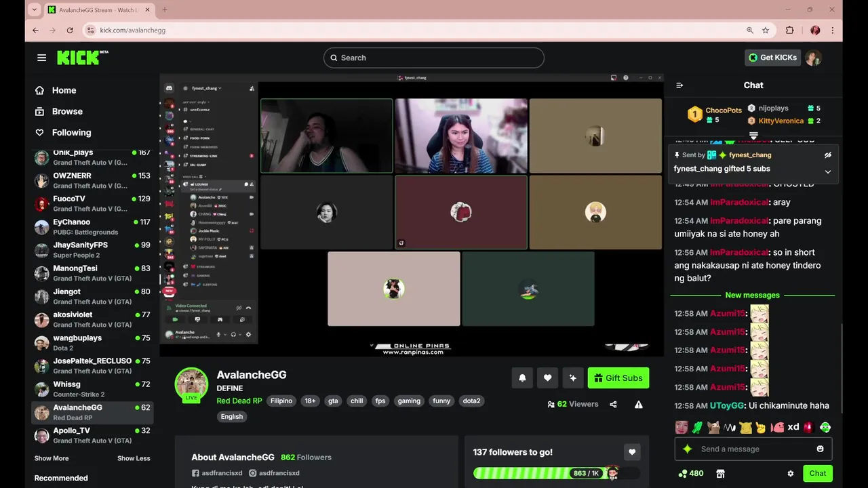Open asdfrancisxd Facebook link
The height and width of the screenshot is (488, 868).
[217, 473]
